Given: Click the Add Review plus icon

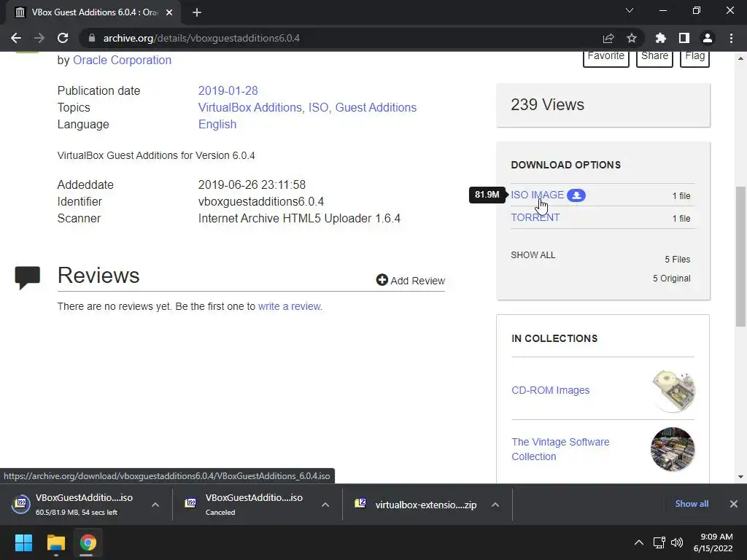Looking at the screenshot, I should tap(382, 280).
